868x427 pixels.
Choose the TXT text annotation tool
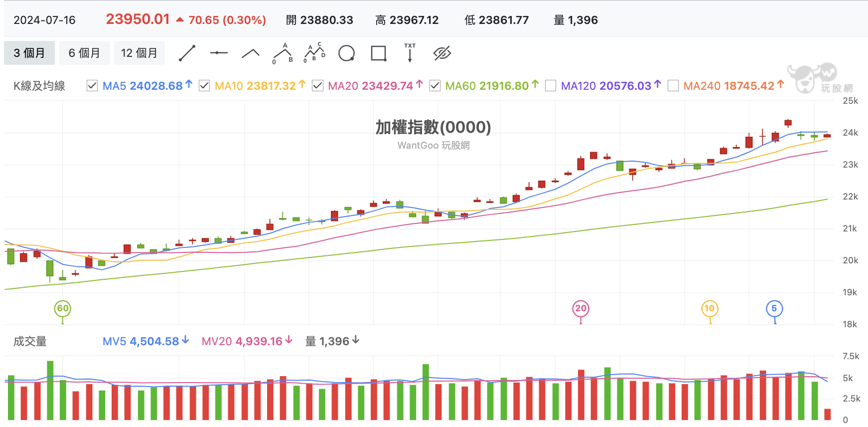(410, 52)
